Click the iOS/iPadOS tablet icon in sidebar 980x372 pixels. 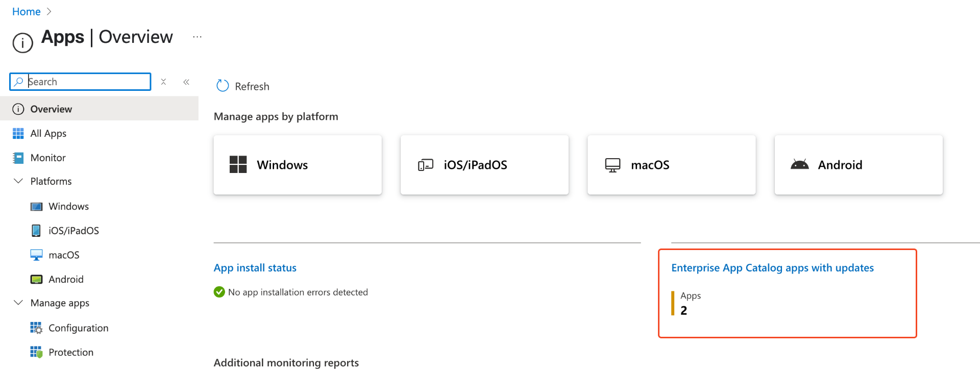[x=36, y=231]
